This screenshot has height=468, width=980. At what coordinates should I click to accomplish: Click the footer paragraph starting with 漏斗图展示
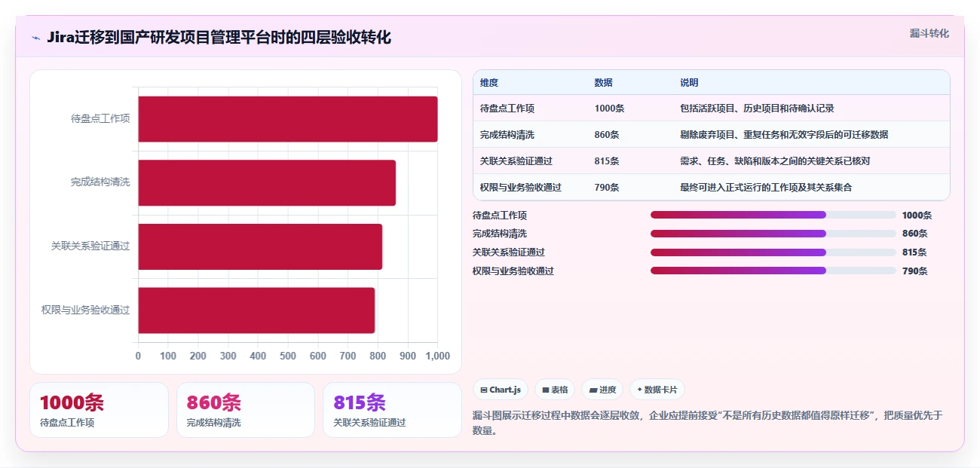point(708,423)
